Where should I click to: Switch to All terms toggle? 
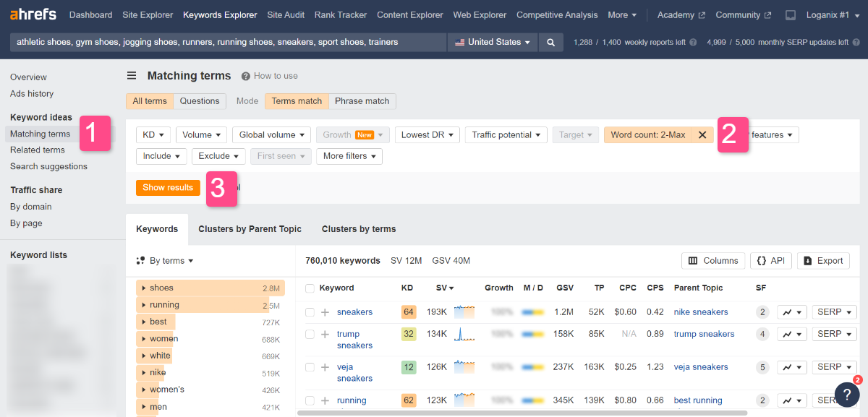pos(150,101)
